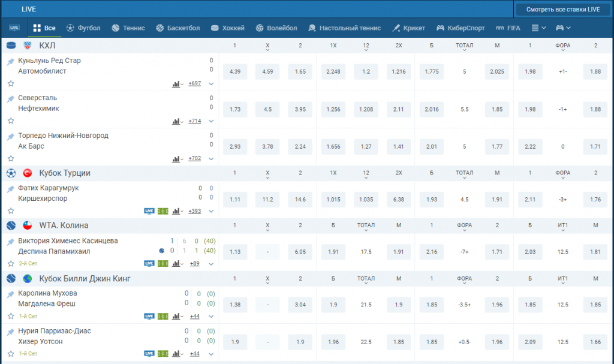
Task: Pin the Куньлунь Ред Стар match
Action: [x=10, y=62]
